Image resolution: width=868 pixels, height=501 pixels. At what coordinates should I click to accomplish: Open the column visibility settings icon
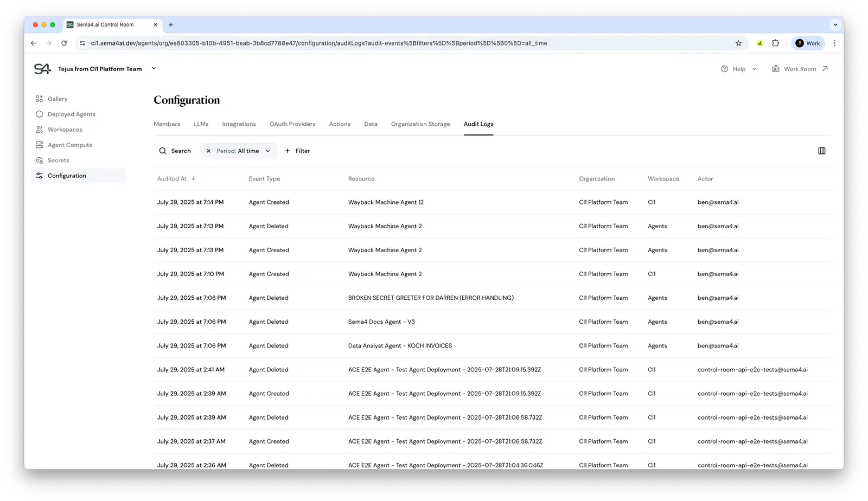click(822, 151)
